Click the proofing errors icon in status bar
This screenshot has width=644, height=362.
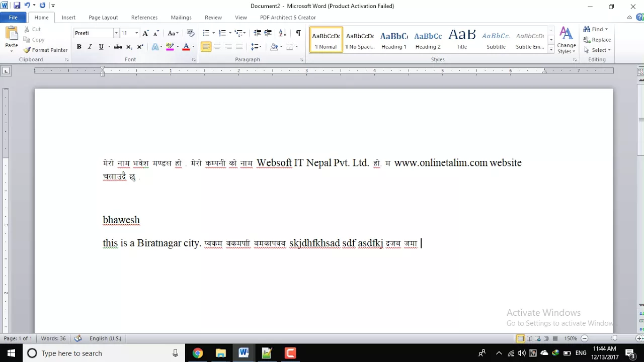tap(77, 338)
